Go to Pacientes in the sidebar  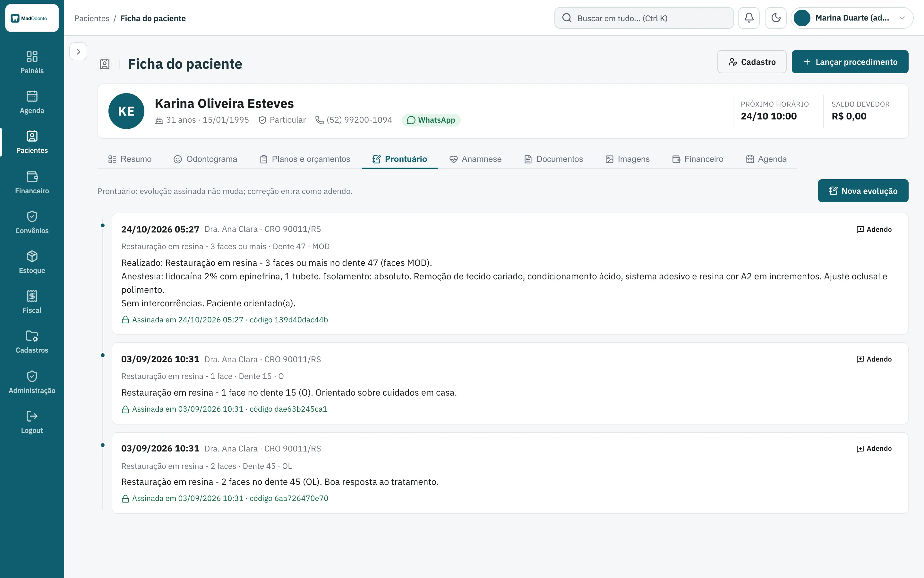[32, 142]
